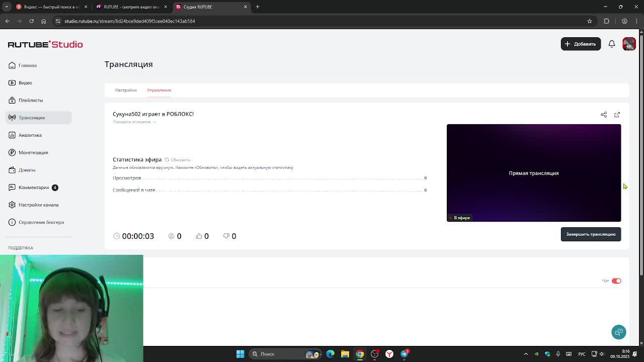Open Главная in the sidebar
This screenshot has width=644, height=362.
click(39, 65)
